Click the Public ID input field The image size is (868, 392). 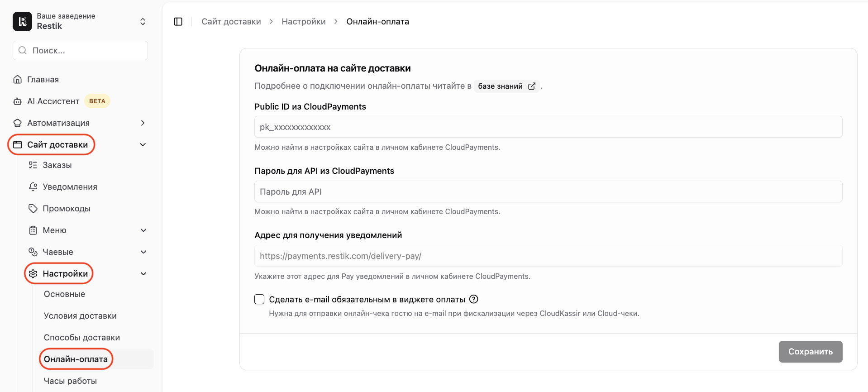pos(548,127)
